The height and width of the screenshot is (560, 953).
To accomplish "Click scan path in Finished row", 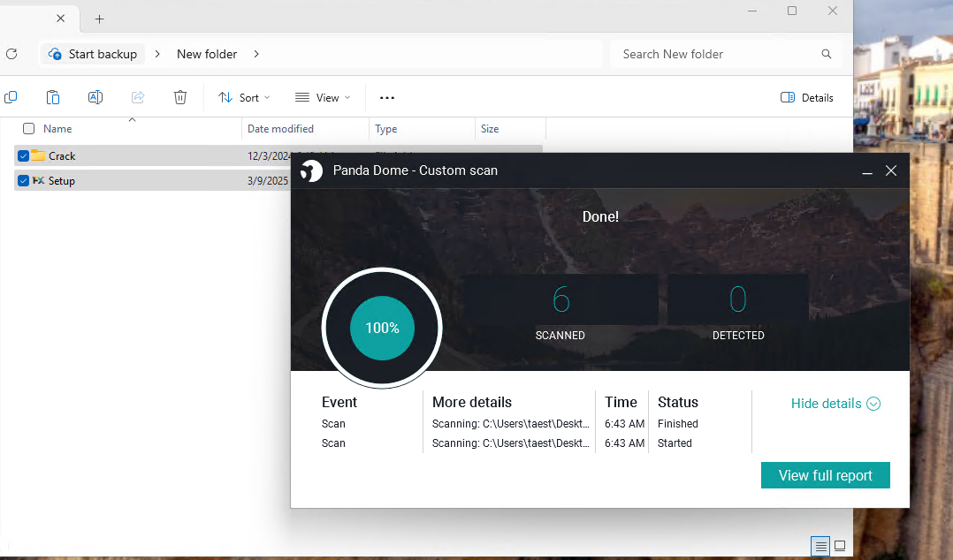I will coord(511,424).
